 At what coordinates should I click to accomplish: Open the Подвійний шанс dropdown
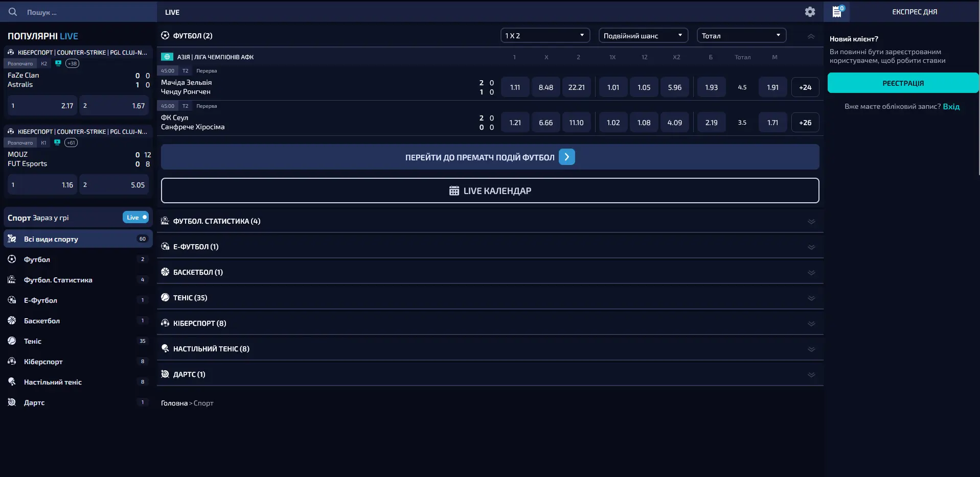(x=643, y=36)
